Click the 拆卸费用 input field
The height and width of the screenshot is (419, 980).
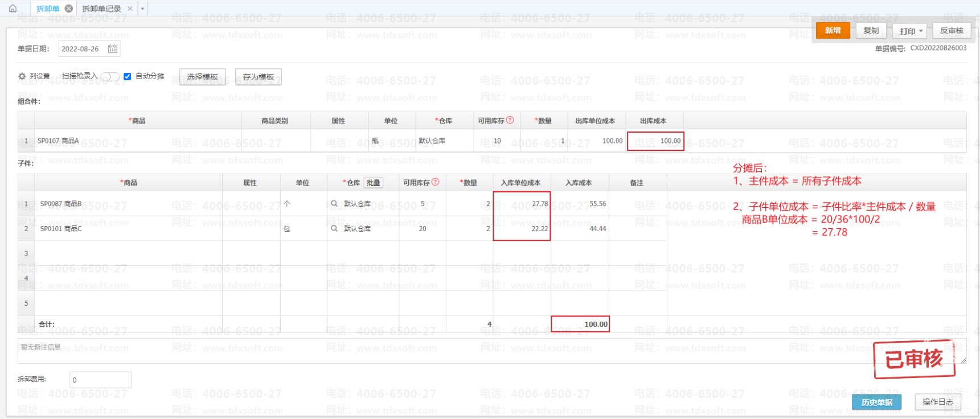tap(100, 380)
